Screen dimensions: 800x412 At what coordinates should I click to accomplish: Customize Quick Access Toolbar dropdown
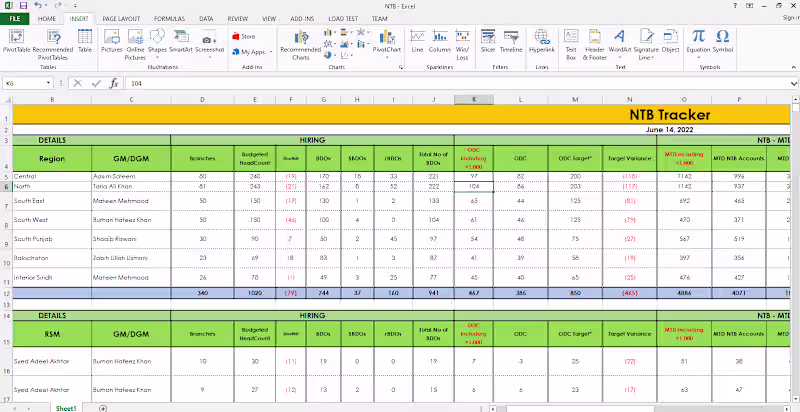click(x=75, y=6)
